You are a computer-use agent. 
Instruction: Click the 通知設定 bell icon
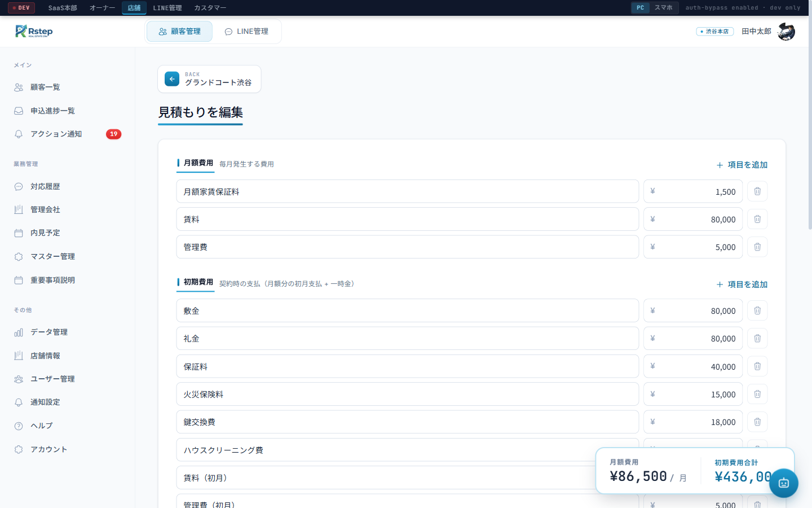click(x=19, y=402)
